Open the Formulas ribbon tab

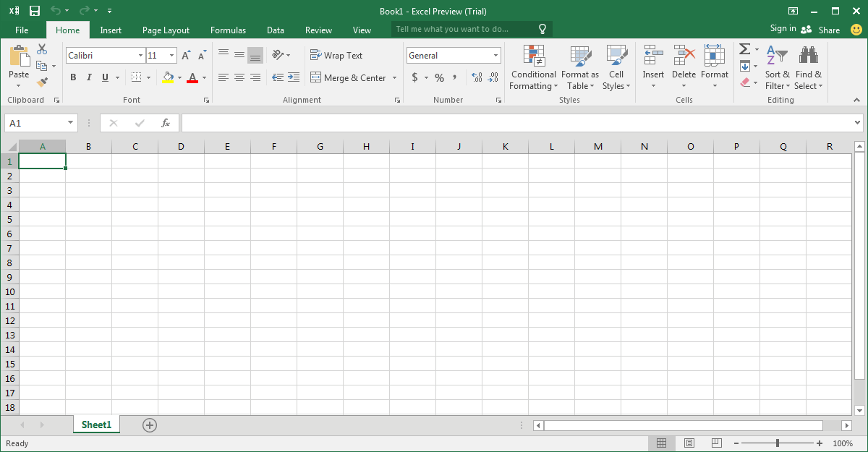tap(228, 30)
